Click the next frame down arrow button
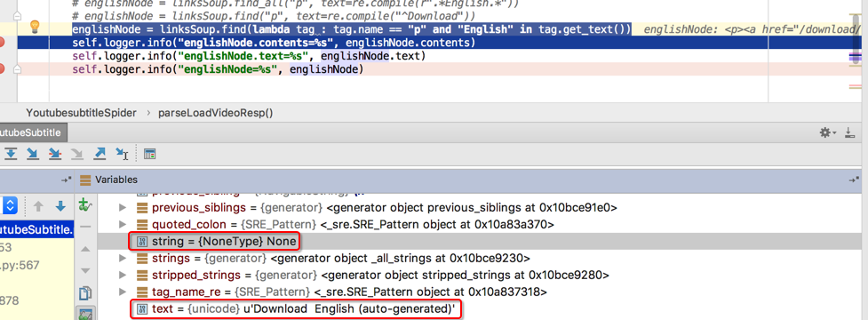Image resolution: width=868 pixels, height=320 pixels. pyautogui.click(x=60, y=206)
